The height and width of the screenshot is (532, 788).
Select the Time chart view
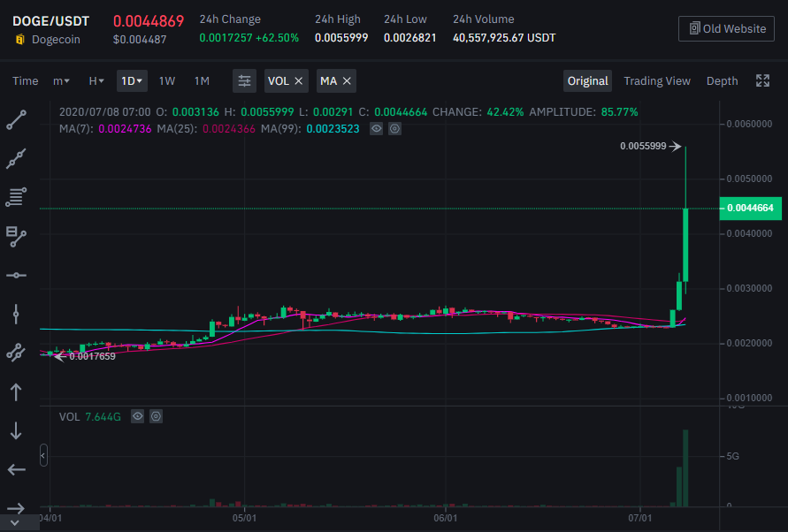(25, 81)
